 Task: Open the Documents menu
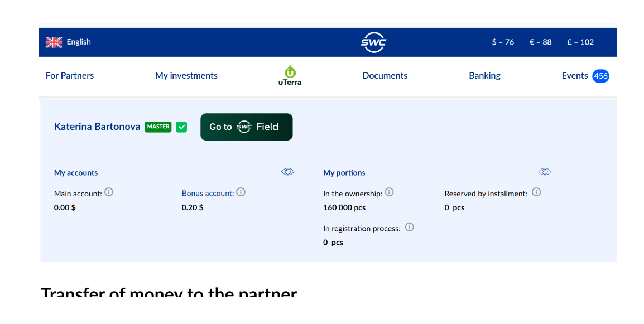pos(385,75)
